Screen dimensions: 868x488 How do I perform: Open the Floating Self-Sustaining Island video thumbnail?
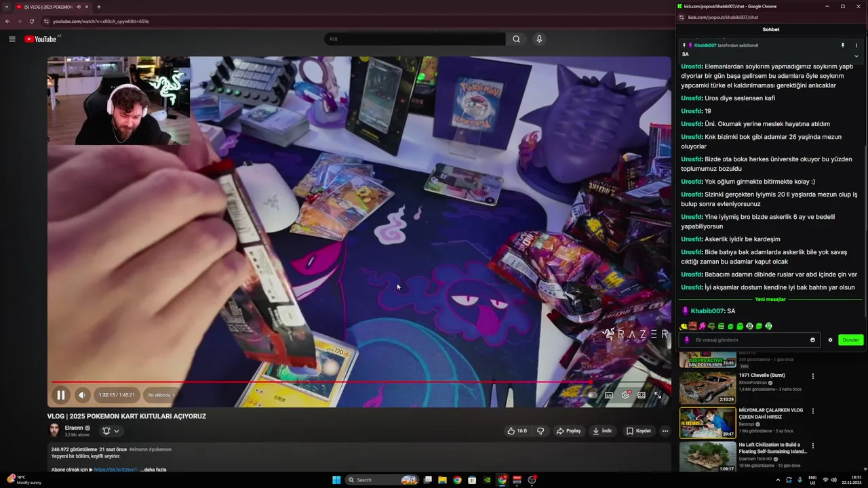(x=708, y=457)
